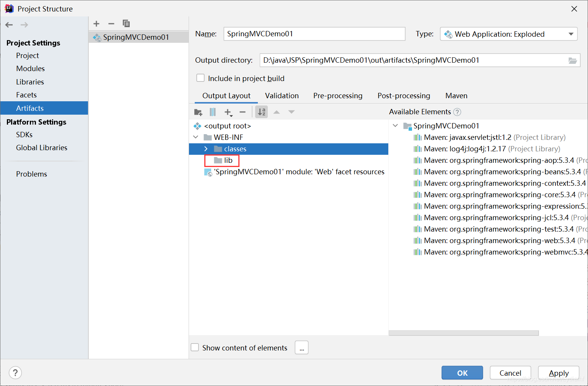The height and width of the screenshot is (386, 588).
Task: Open Project settings
Action: (x=28, y=55)
